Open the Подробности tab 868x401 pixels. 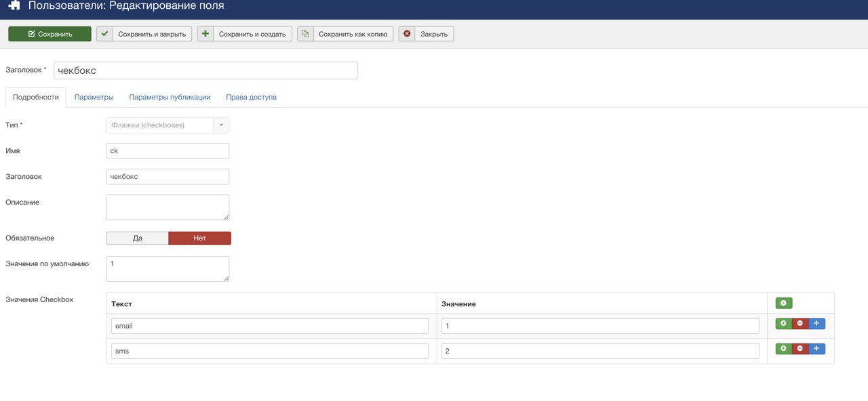(36, 97)
